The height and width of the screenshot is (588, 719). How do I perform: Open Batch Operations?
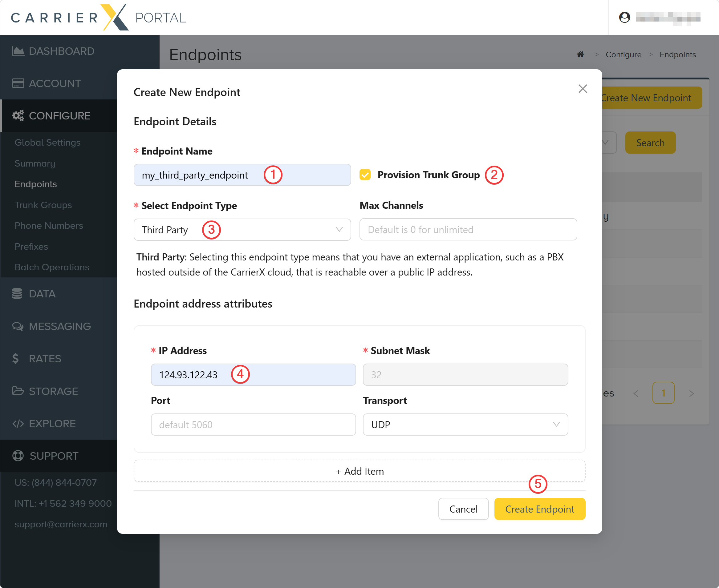(x=52, y=267)
